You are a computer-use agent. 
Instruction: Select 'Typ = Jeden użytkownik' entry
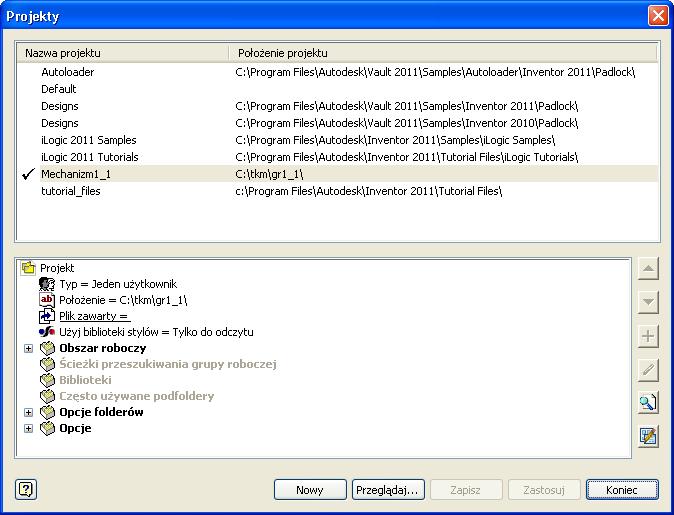pyautogui.click(x=118, y=284)
